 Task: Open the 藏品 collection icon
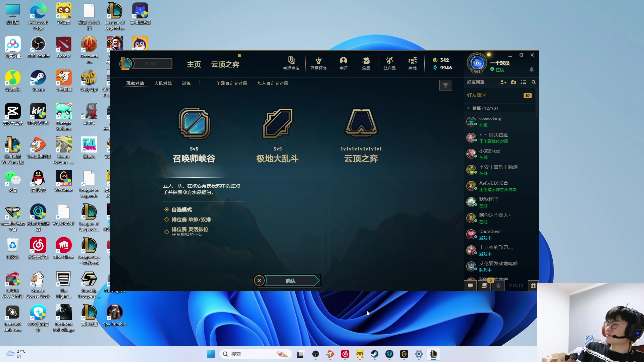366,63
